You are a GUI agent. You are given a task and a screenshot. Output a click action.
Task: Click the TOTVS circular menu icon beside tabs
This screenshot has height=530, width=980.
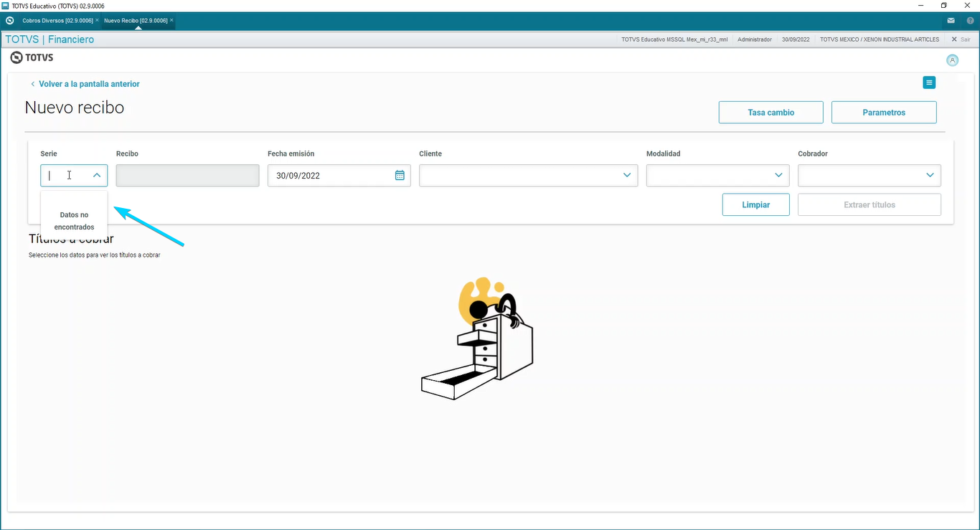click(x=9, y=21)
